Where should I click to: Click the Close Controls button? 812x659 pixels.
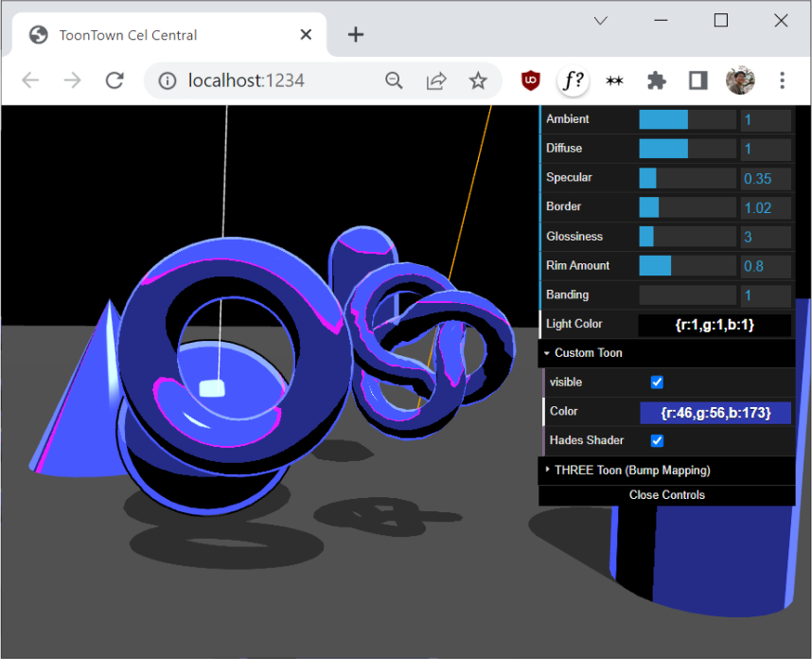pyautogui.click(x=666, y=495)
